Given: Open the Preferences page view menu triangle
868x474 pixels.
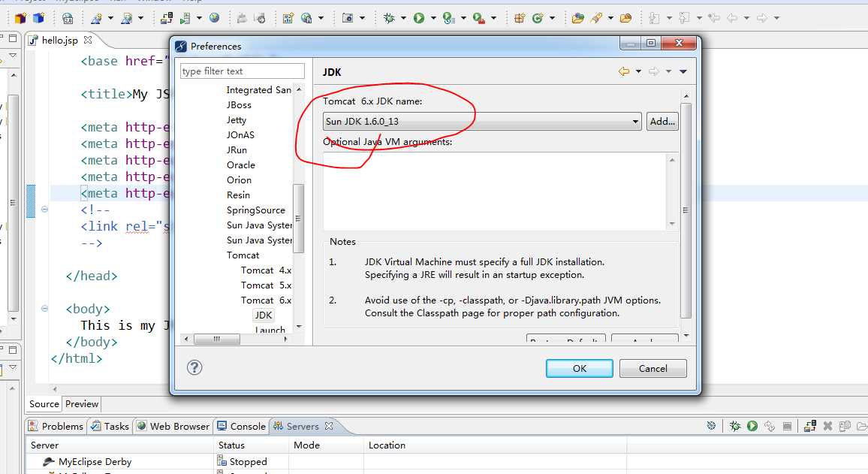Looking at the screenshot, I should tap(683, 71).
